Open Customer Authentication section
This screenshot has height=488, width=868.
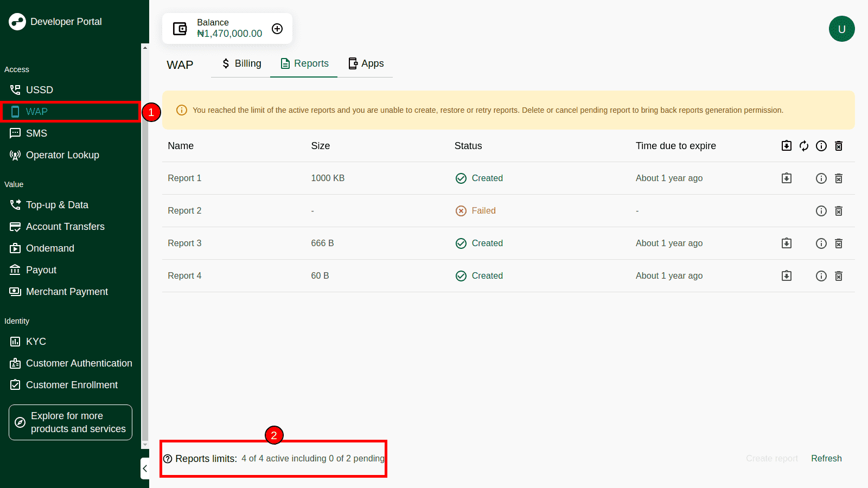point(79,363)
